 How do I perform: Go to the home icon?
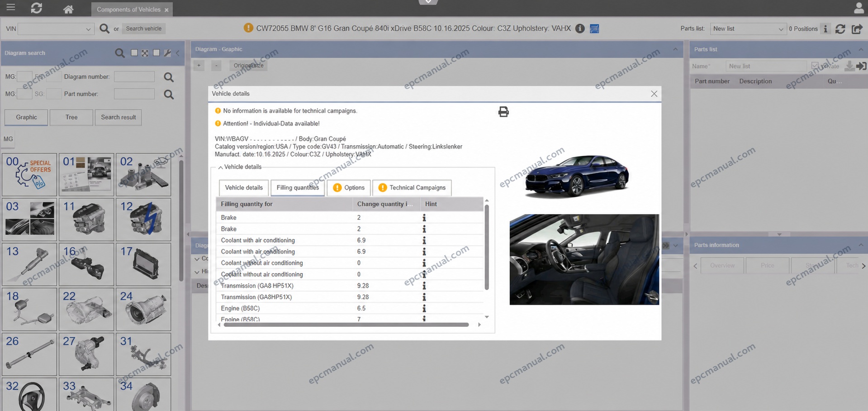(68, 9)
